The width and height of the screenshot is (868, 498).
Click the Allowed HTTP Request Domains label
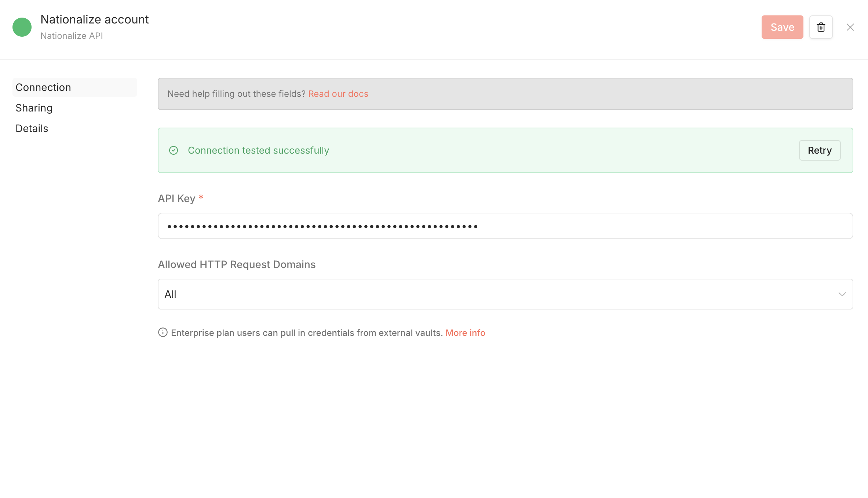[237, 264]
